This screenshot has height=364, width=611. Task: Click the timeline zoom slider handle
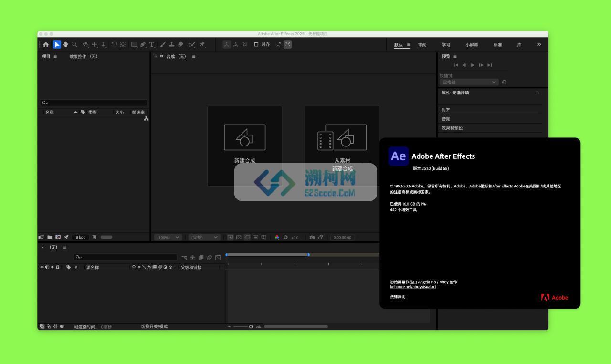pyautogui.click(x=251, y=327)
